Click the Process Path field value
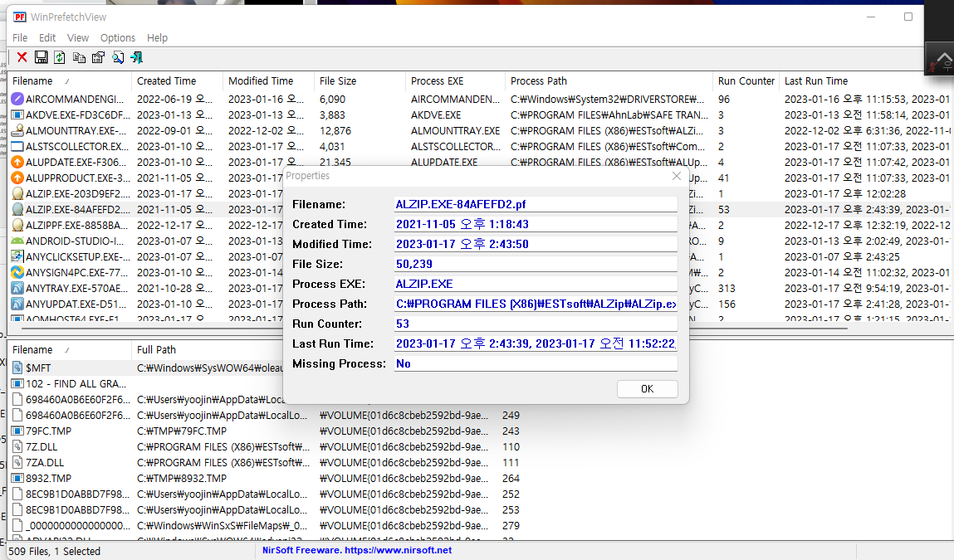Viewport: 954px width, 560px height. [536, 304]
